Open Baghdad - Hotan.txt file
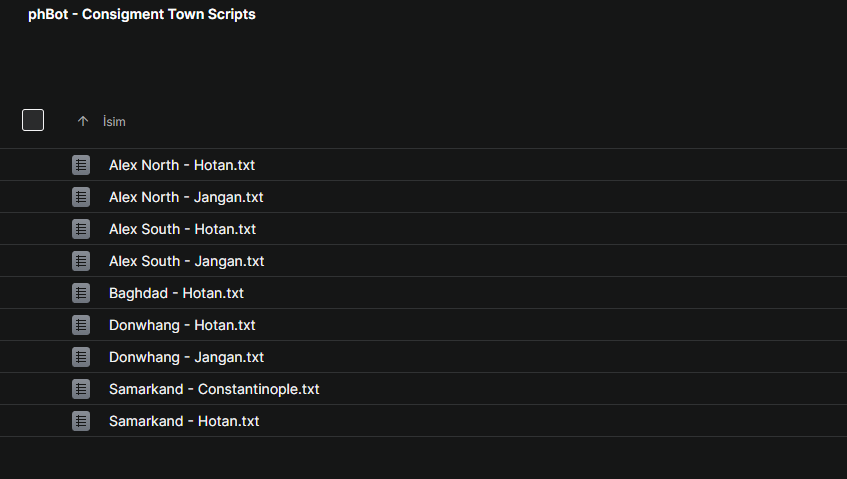The width and height of the screenshot is (847, 479). coord(176,293)
